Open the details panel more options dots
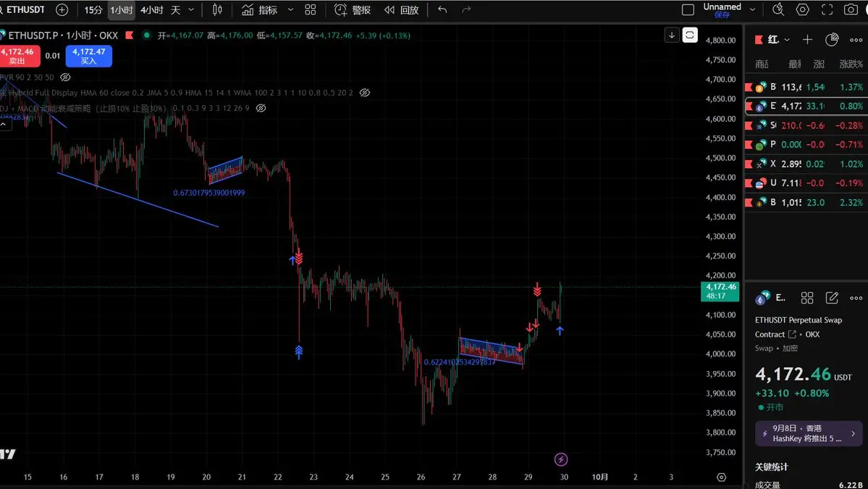The image size is (868, 489). [856, 298]
